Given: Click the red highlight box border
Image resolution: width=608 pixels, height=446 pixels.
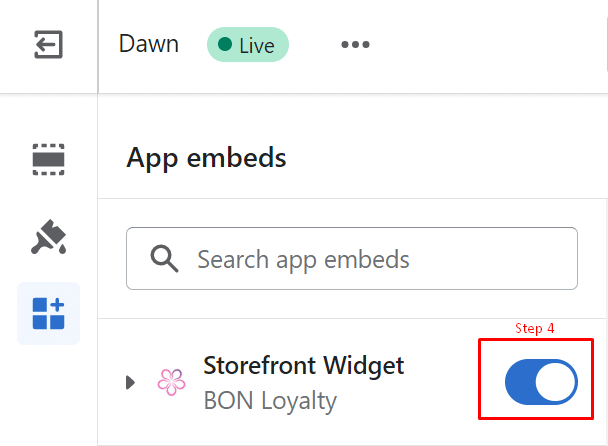Looking at the screenshot, I should coord(481,380).
